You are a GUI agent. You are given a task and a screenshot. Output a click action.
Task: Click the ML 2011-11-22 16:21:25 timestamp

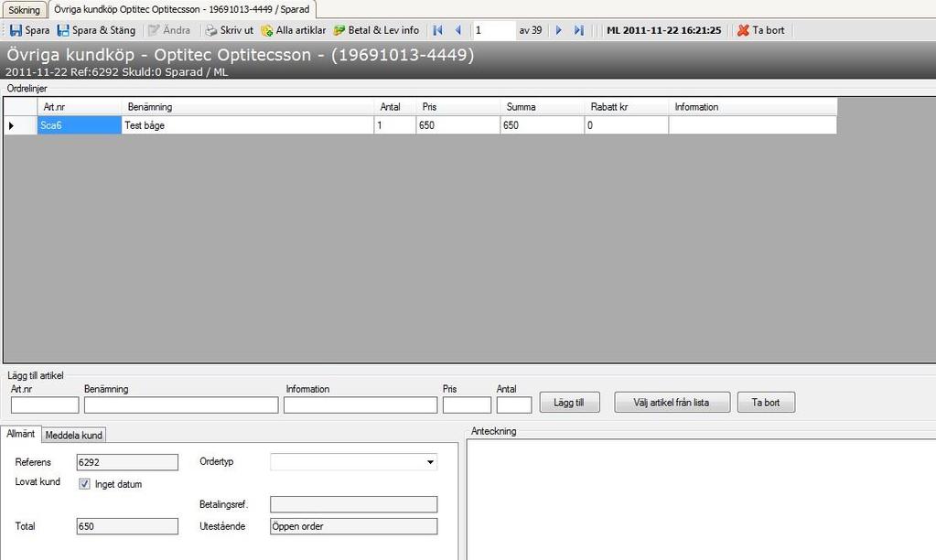point(663,30)
